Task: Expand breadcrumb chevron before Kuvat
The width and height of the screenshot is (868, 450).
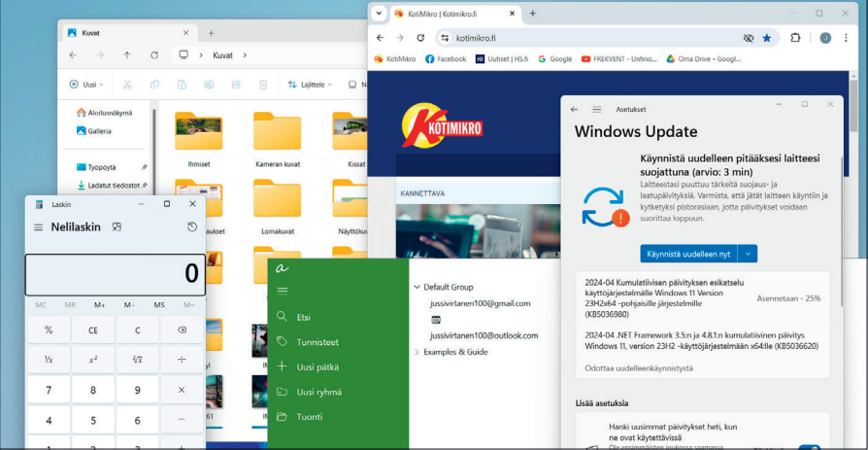Action: point(201,55)
